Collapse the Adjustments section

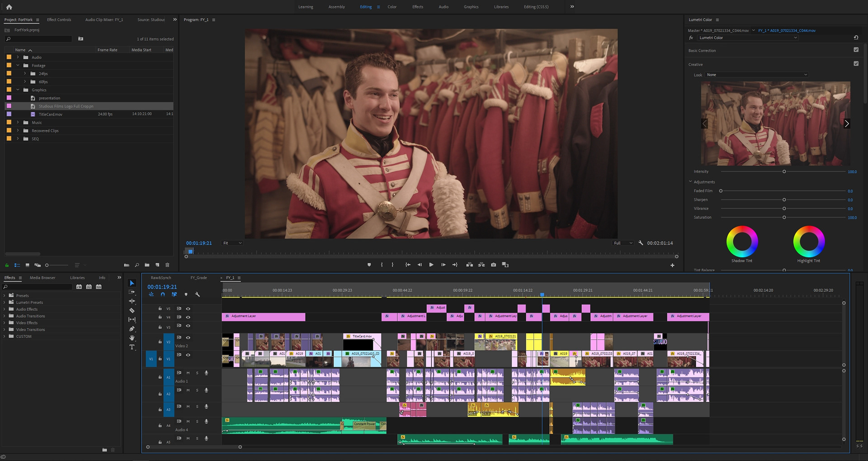[x=690, y=181]
